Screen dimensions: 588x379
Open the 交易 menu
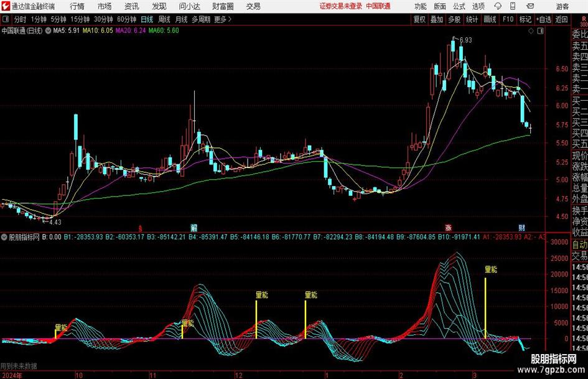click(x=253, y=6)
